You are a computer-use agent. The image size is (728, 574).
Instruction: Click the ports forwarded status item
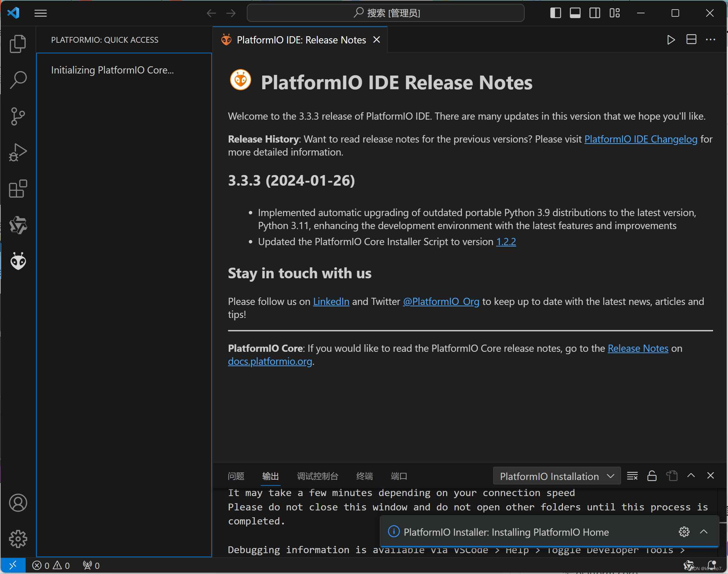pos(91,565)
